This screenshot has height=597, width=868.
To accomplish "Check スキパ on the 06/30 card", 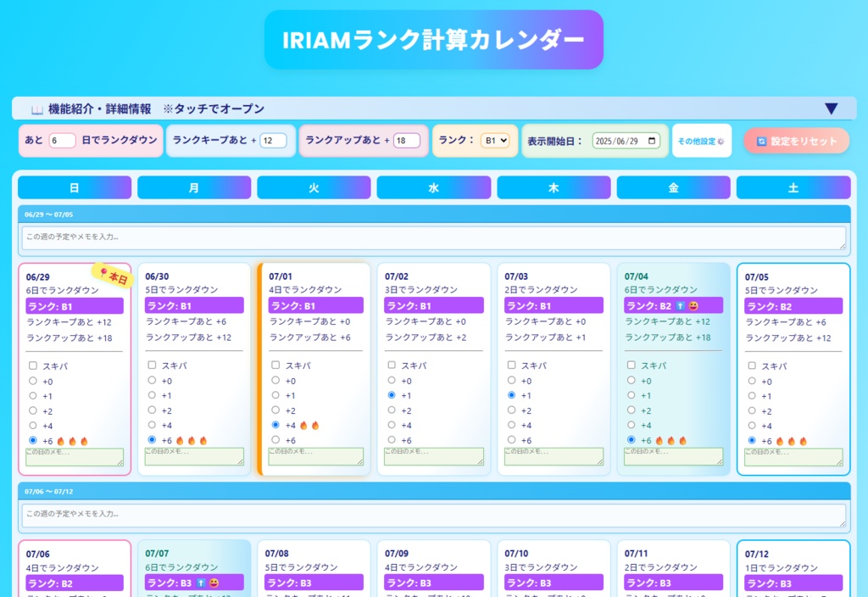I will tap(153, 365).
